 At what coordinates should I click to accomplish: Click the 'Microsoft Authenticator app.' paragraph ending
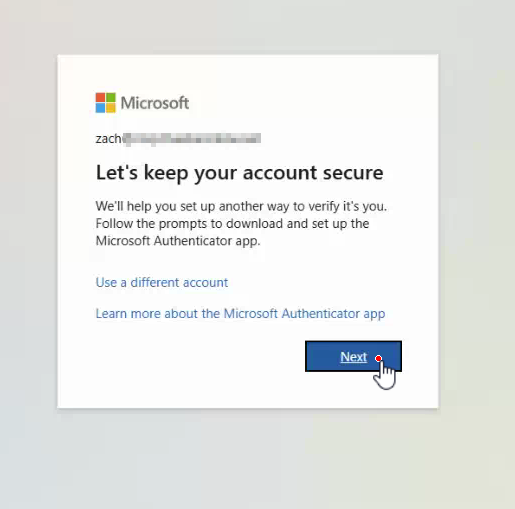(x=178, y=241)
